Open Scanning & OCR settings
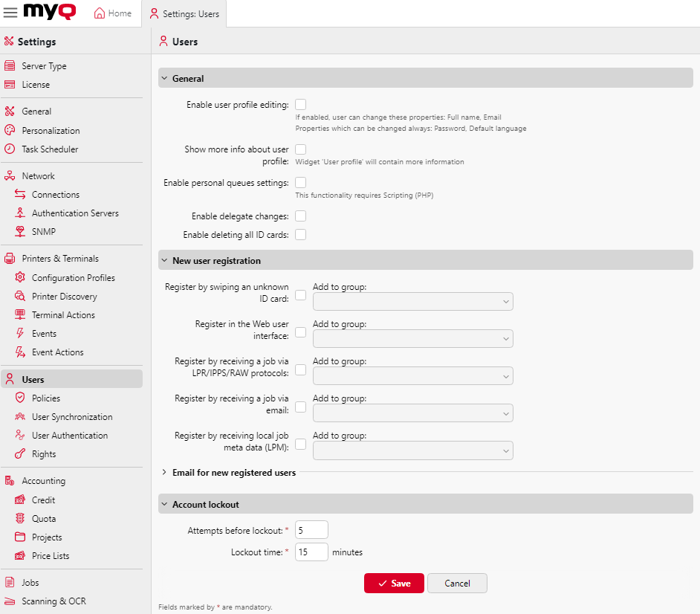Screen dimensions: 700x614 coord(55,601)
